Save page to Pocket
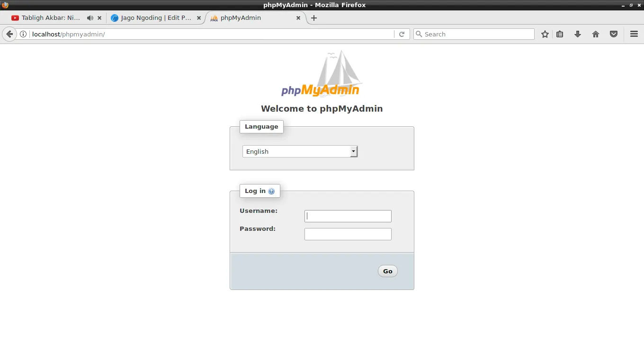Screen dimensions: 644x351 click(x=614, y=34)
